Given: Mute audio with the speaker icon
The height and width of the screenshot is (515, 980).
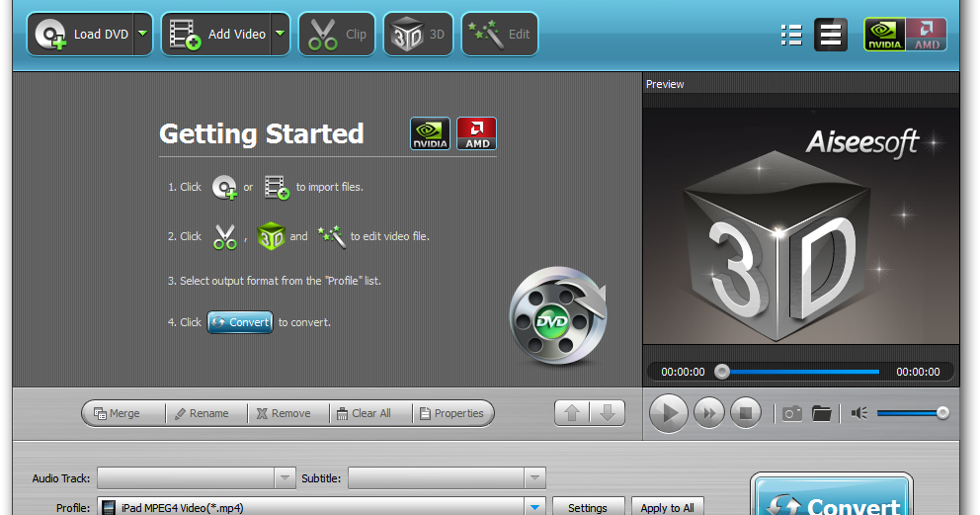Looking at the screenshot, I should pos(859,413).
